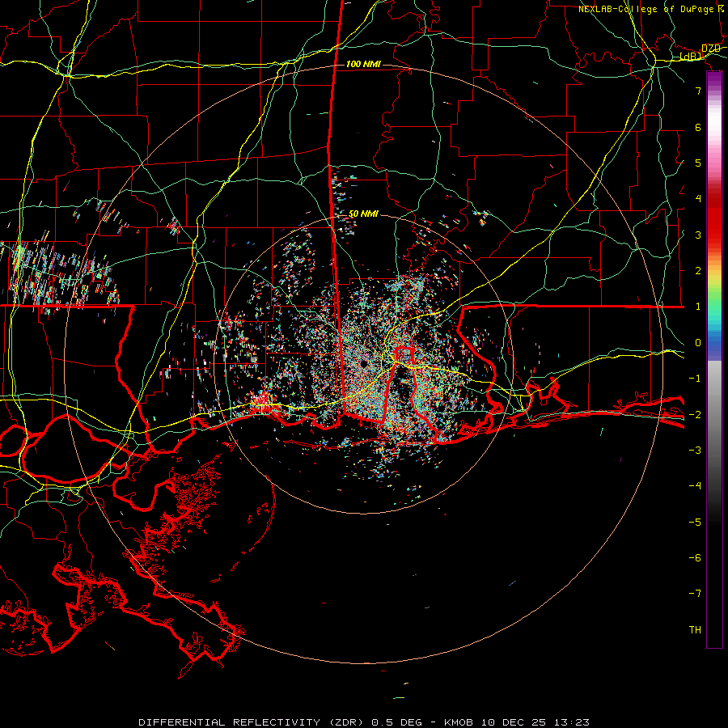
Task: Click the "5" value on the color scale
Action: click(x=698, y=163)
